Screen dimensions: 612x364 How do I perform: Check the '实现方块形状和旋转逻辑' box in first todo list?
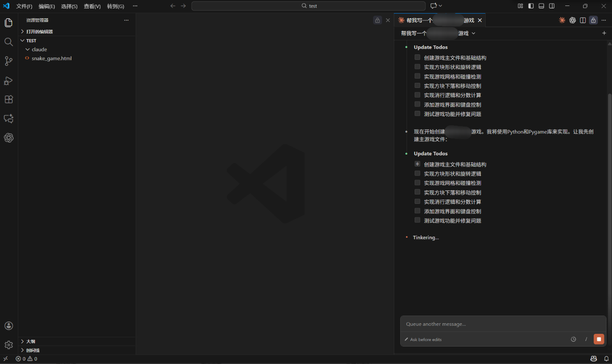pyautogui.click(x=417, y=67)
